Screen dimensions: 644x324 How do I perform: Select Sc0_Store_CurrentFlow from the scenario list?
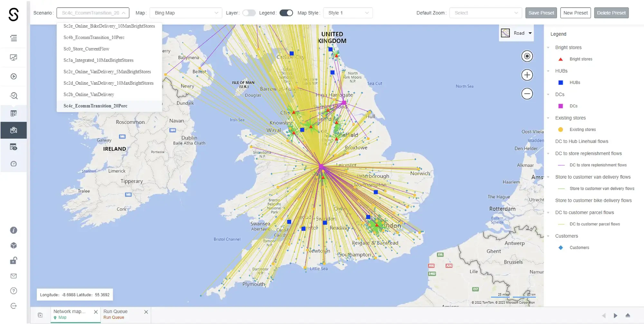(x=86, y=49)
